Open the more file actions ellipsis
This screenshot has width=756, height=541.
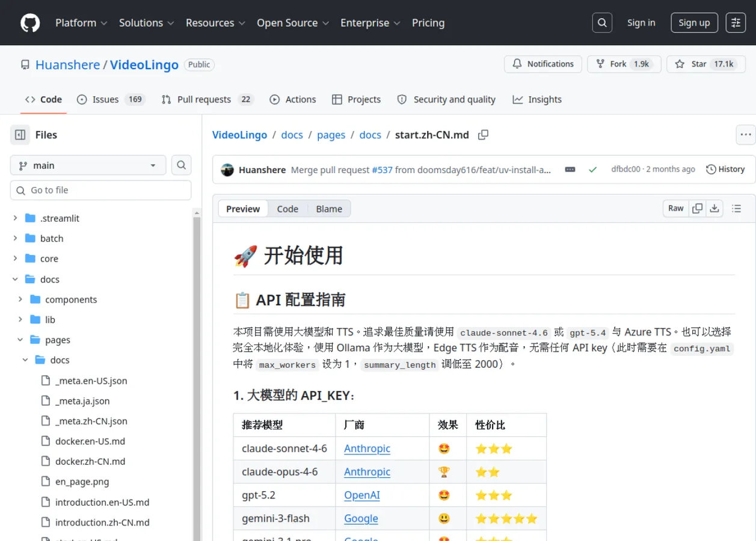click(x=746, y=135)
